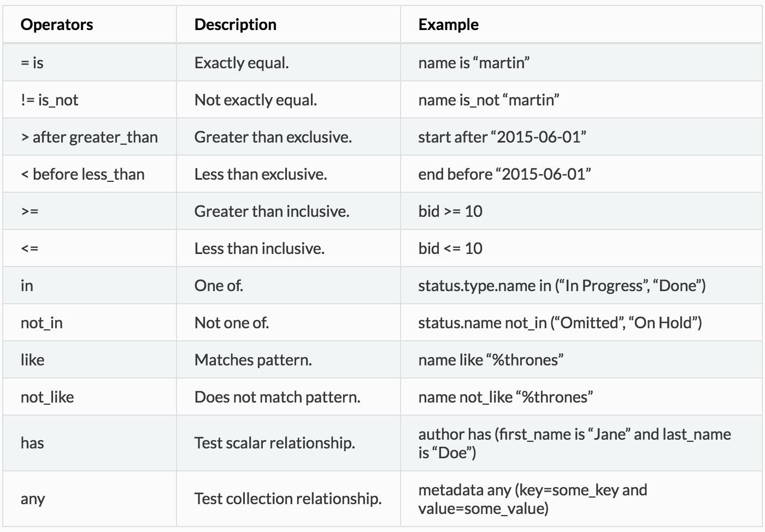
Task: Click the "bid >= 10" example cell
Action: point(450,211)
